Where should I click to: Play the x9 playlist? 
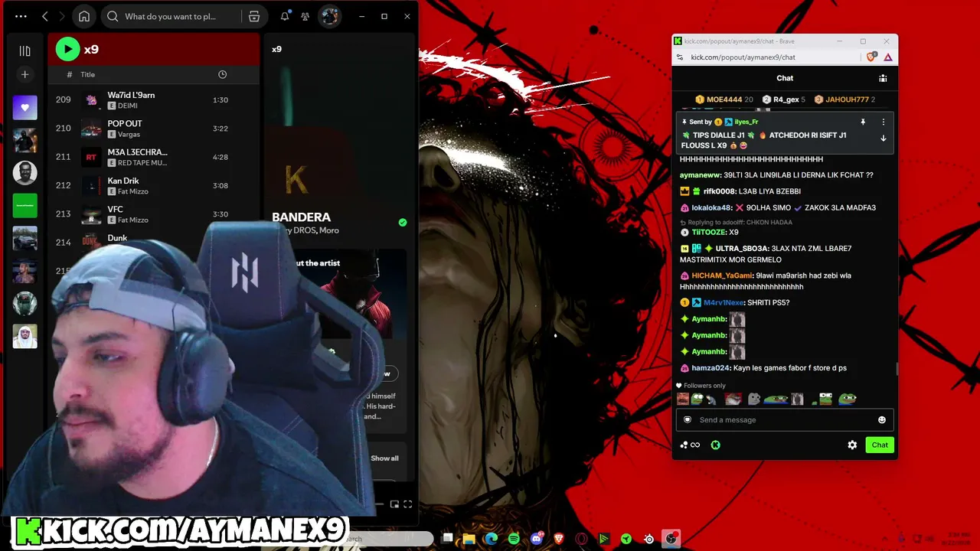point(67,49)
